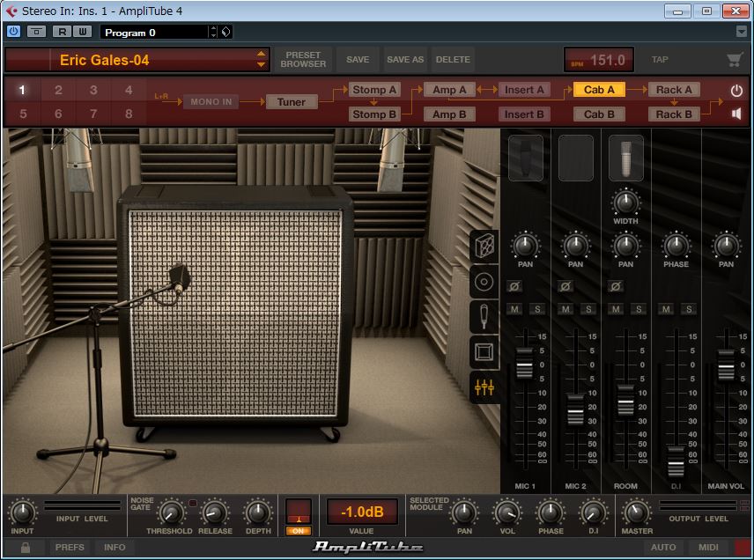This screenshot has height=560, width=754.
Task: Switch to the Stomp B module
Action: click(x=374, y=114)
